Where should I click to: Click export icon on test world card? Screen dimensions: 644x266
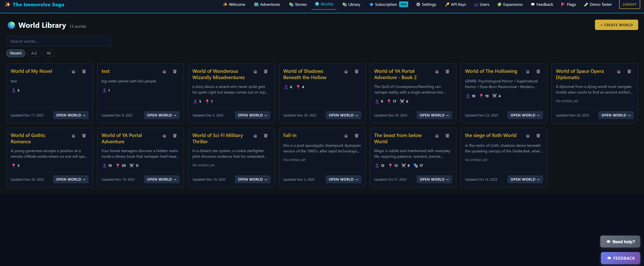point(164,72)
